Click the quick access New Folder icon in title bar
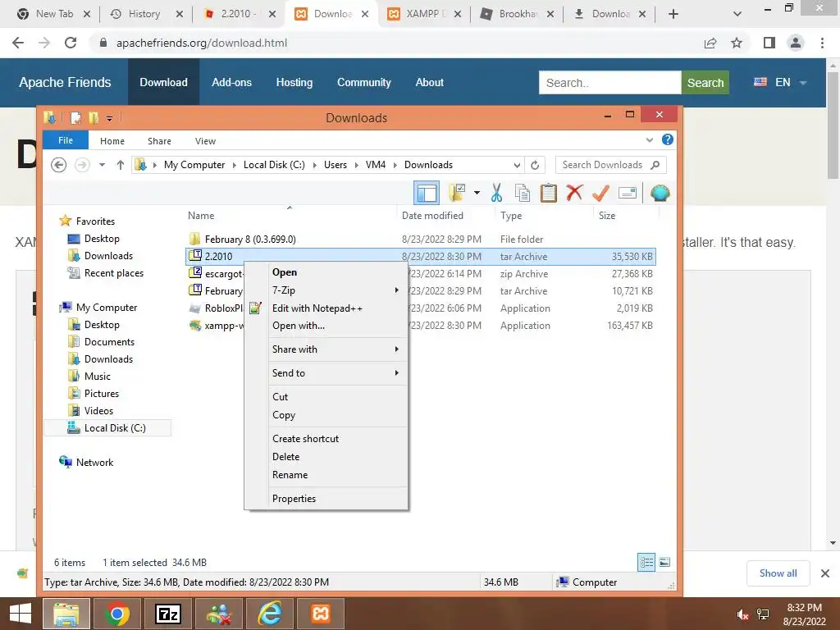Viewport: 840px width, 630px height. click(x=94, y=117)
